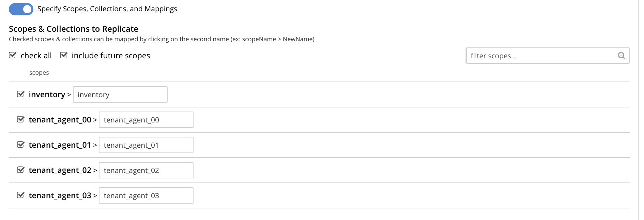Uncheck the tenant_agent_03 scope checkbox
644x220 pixels.
click(x=21, y=195)
